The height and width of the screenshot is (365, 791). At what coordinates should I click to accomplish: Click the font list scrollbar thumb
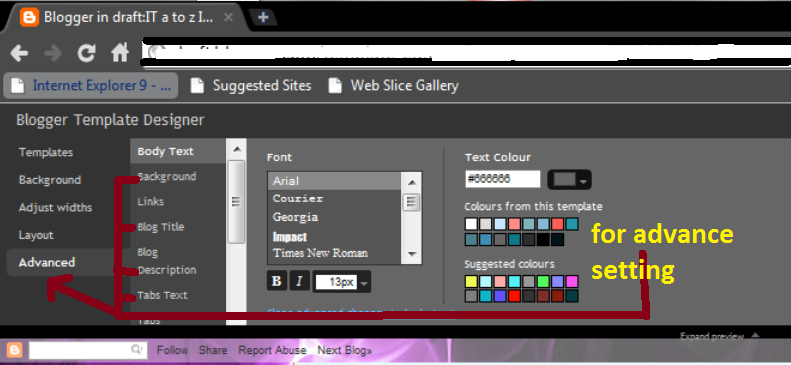(x=412, y=203)
